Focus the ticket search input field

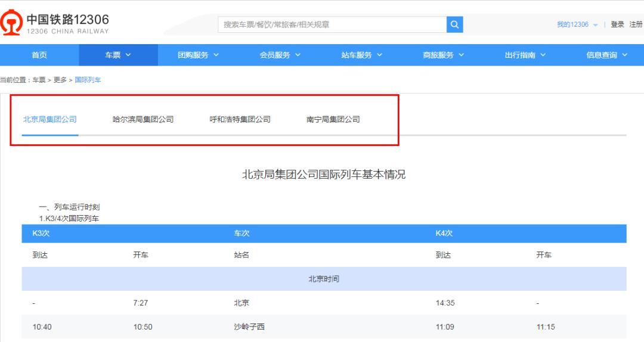[x=332, y=24]
